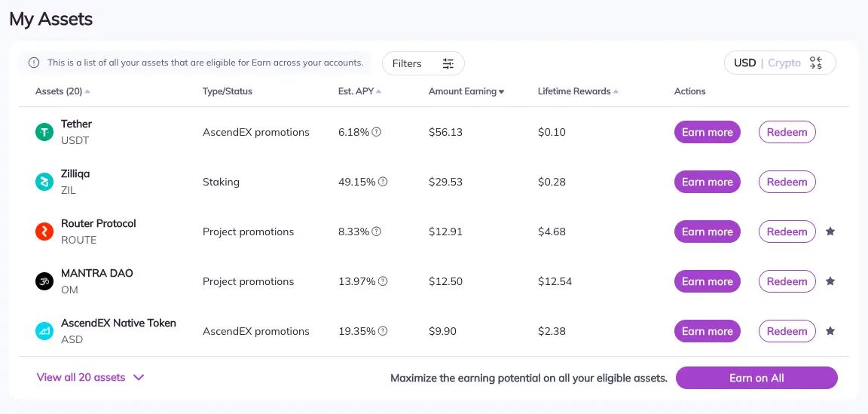Click the $56.13 amount earning value

pyautogui.click(x=445, y=132)
